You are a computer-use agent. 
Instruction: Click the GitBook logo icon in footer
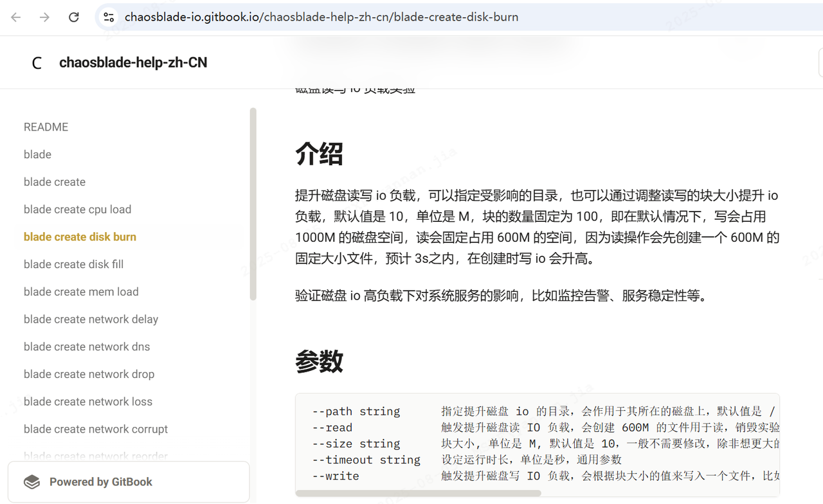(x=32, y=482)
